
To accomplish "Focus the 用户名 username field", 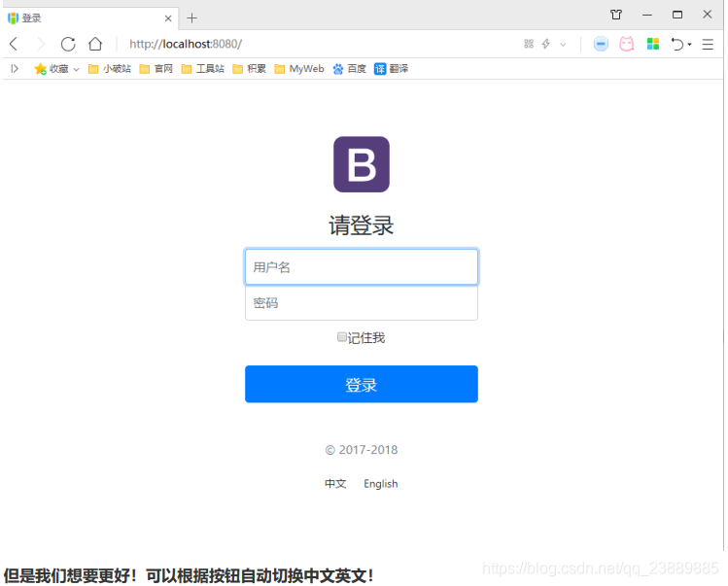I will (362, 267).
